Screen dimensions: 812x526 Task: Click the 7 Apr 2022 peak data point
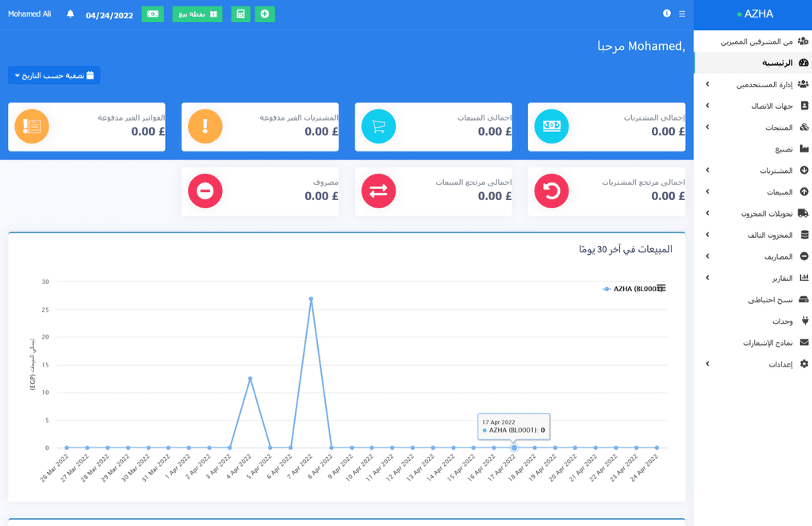coord(311,299)
